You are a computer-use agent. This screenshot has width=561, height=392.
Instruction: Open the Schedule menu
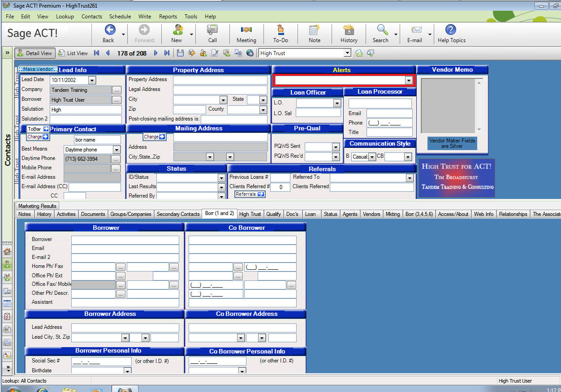pos(120,17)
